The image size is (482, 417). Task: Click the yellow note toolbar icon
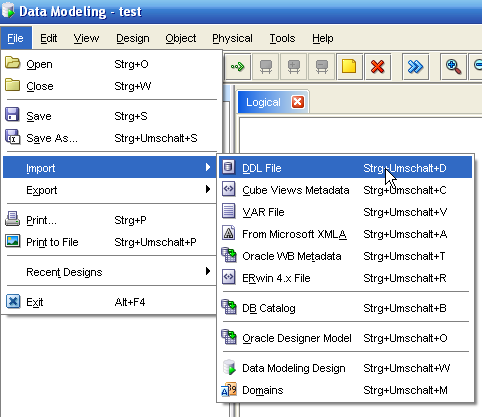point(350,67)
